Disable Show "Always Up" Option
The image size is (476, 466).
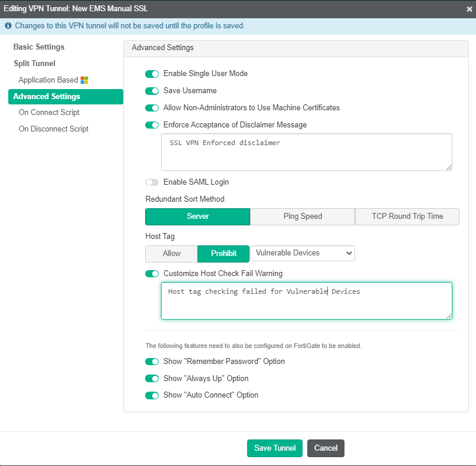[152, 378]
